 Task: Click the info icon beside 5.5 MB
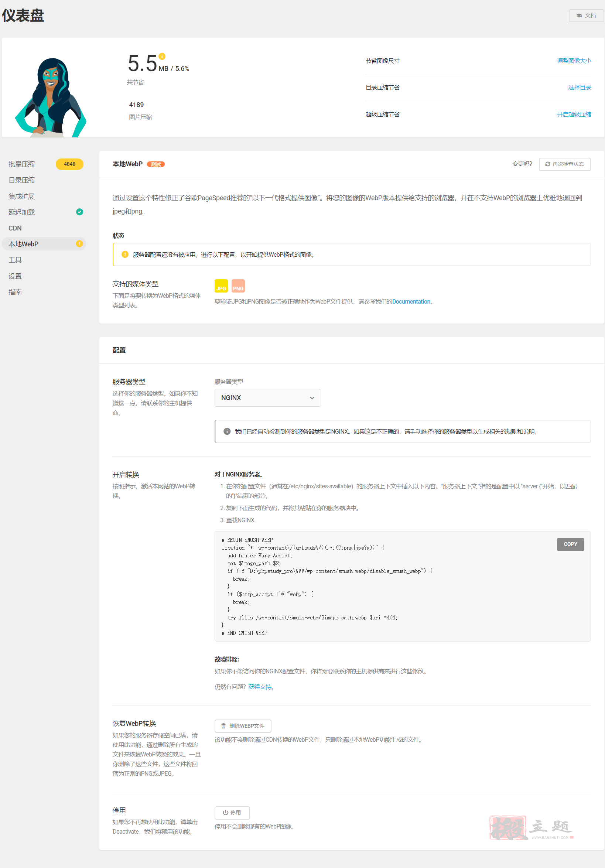pos(162,57)
